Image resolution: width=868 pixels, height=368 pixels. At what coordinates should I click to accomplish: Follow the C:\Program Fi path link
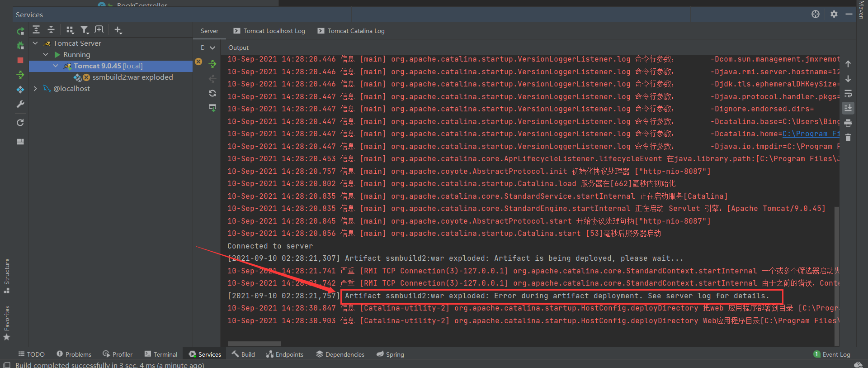click(x=811, y=134)
